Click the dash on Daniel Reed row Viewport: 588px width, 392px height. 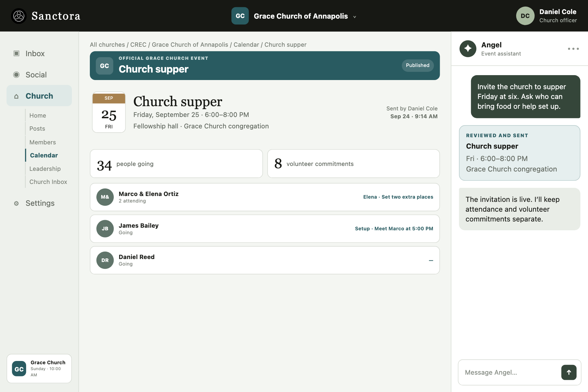431,260
